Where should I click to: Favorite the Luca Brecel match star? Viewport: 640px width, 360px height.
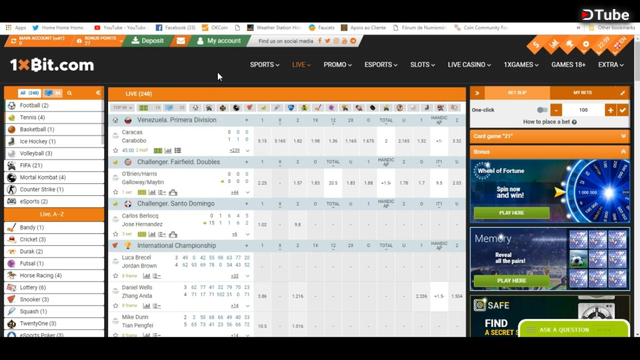(x=116, y=276)
